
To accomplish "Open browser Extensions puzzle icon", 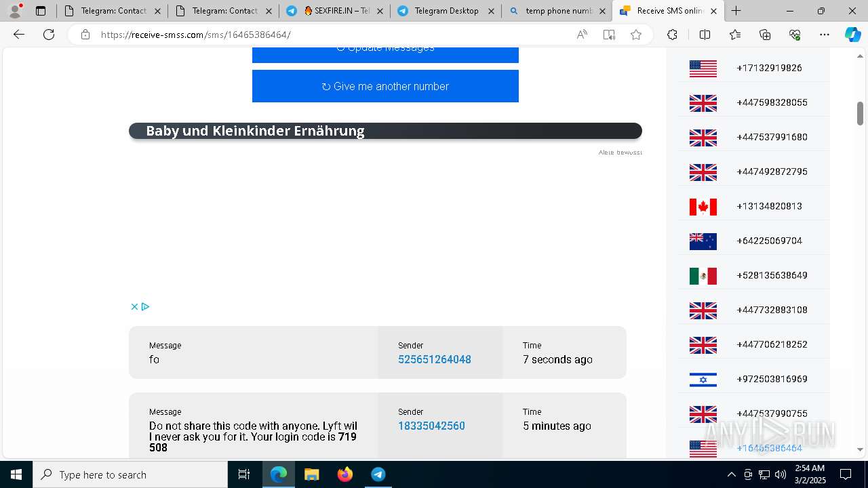I will coord(672,35).
